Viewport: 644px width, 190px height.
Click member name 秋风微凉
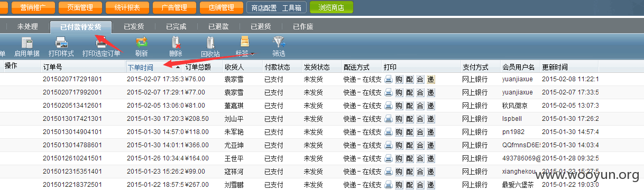pos(515,106)
